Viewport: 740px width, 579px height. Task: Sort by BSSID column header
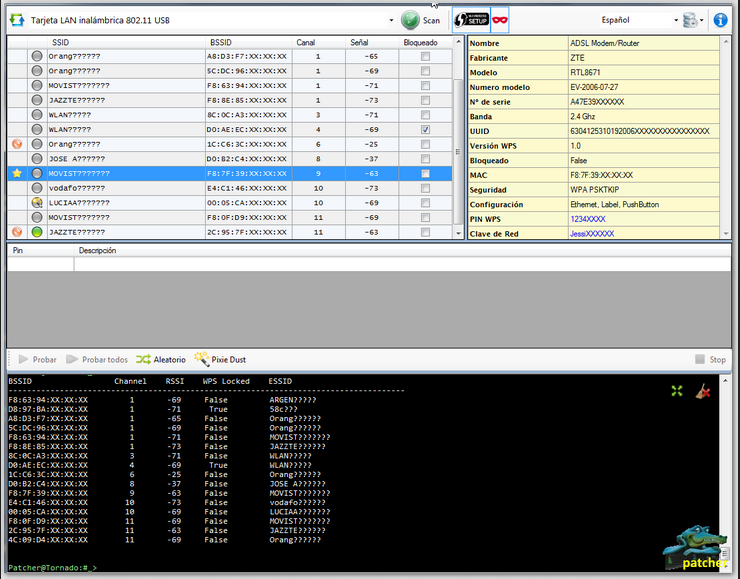249,42
